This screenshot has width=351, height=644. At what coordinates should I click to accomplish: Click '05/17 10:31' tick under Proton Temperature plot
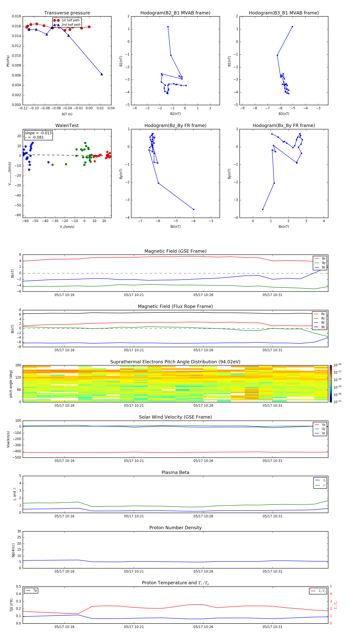pyautogui.click(x=273, y=627)
